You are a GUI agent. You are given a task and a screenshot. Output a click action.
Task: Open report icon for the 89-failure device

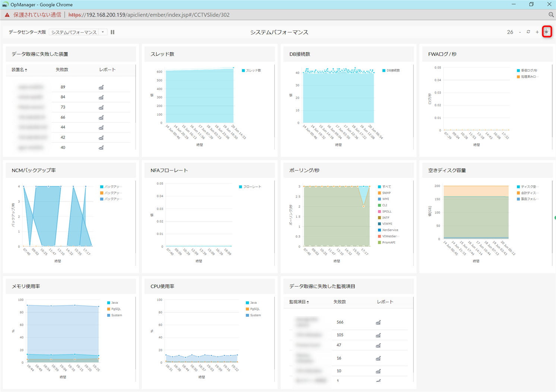pyautogui.click(x=101, y=87)
